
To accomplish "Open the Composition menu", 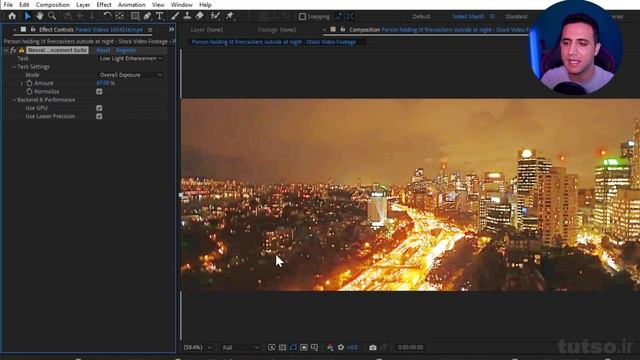I will click(x=53, y=5).
